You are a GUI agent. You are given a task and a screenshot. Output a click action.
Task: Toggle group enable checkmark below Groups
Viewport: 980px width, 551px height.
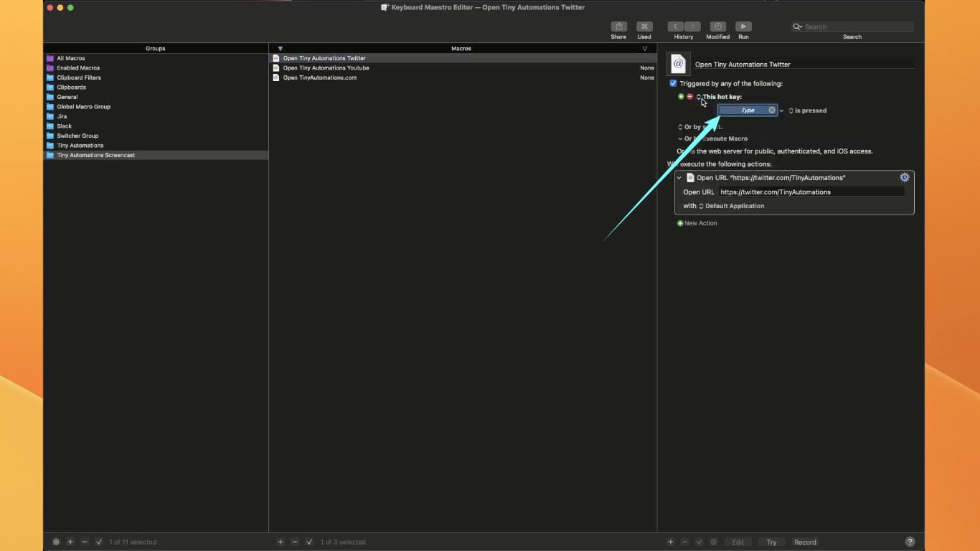[99, 542]
